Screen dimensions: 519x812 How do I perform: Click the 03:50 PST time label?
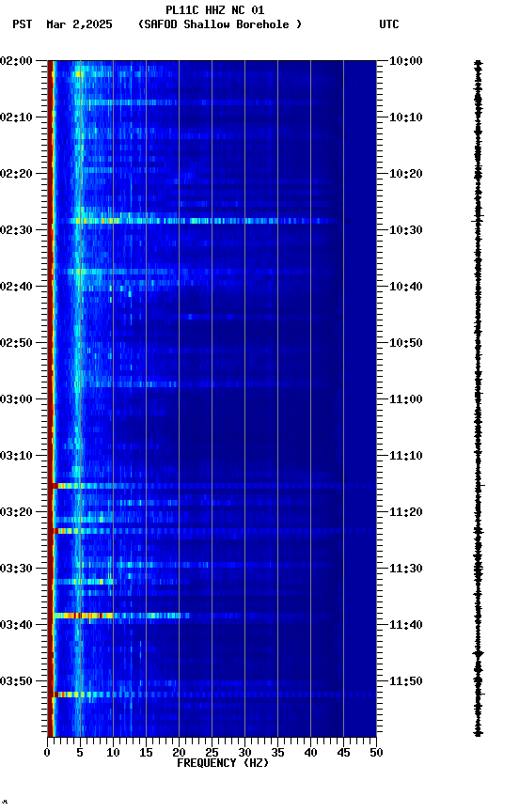coord(16,681)
